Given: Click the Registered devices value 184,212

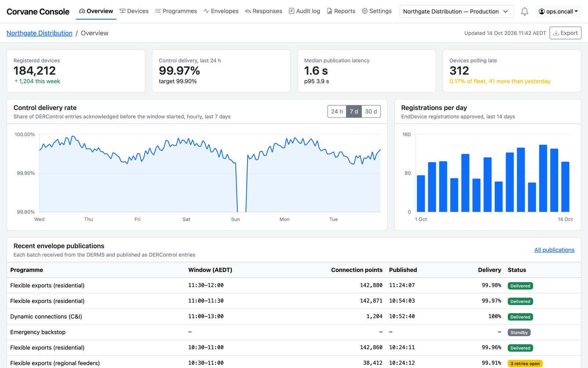Looking at the screenshot, I should coord(35,71).
